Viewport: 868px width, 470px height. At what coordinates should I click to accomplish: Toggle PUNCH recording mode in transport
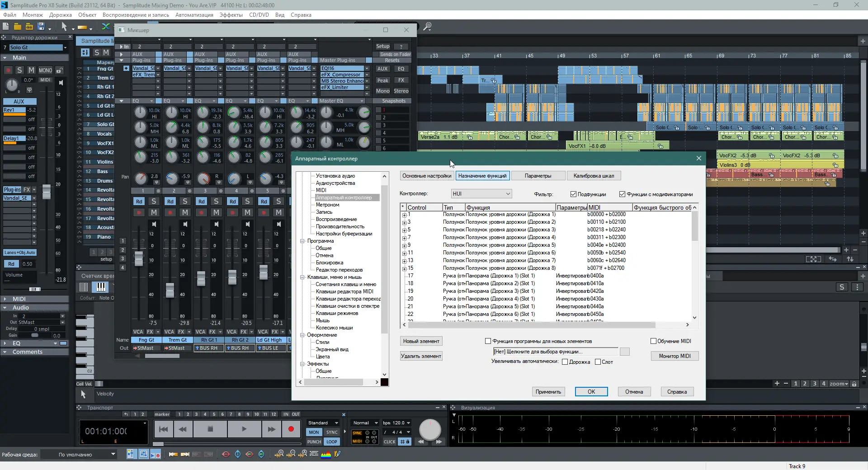pyautogui.click(x=314, y=442)
